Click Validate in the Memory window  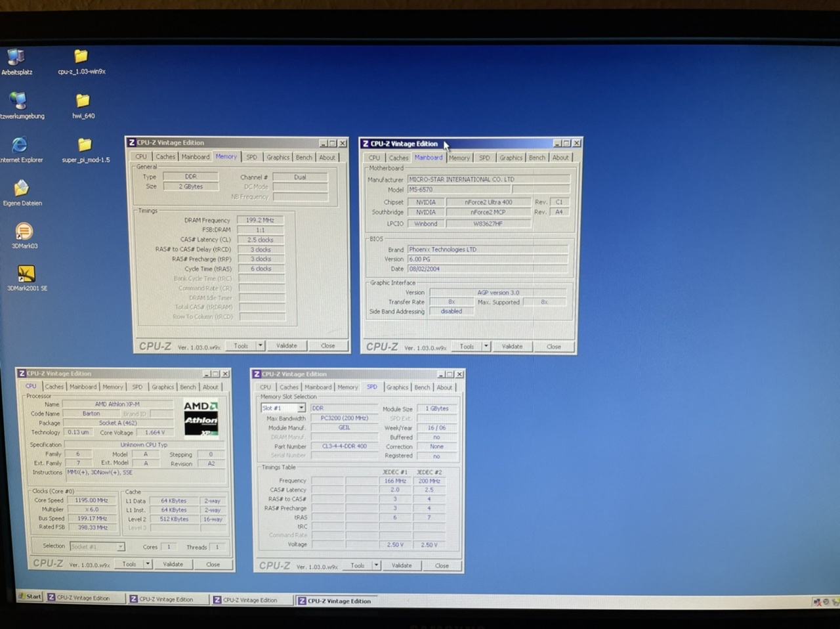coord(286,345)
